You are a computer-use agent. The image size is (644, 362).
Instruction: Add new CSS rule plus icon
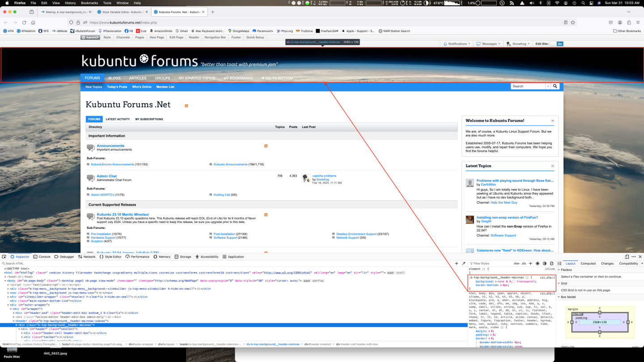(x=531, y=264)
